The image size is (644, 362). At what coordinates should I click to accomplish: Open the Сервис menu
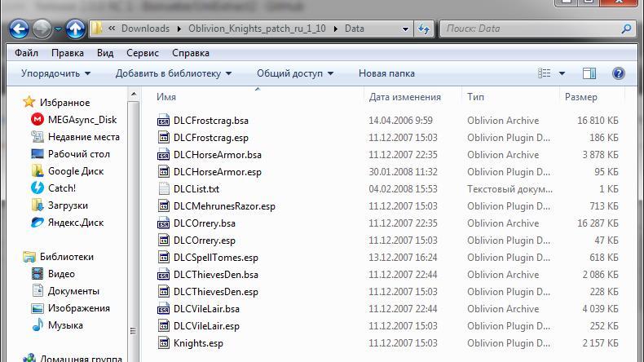click(x=143, y=53)
